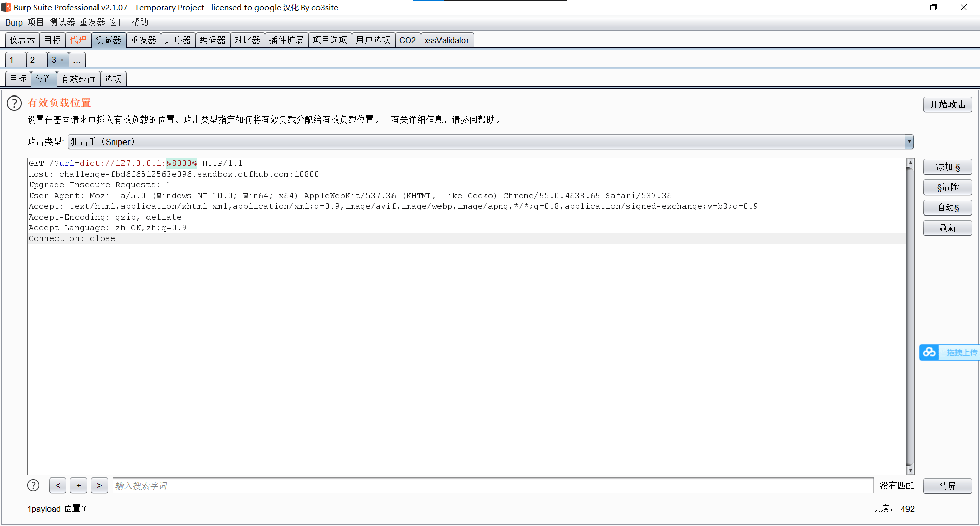Viewport: 980px width, 526px height.
Task: Switch to the CO2 tab
Action: click(x=407, y=40)
